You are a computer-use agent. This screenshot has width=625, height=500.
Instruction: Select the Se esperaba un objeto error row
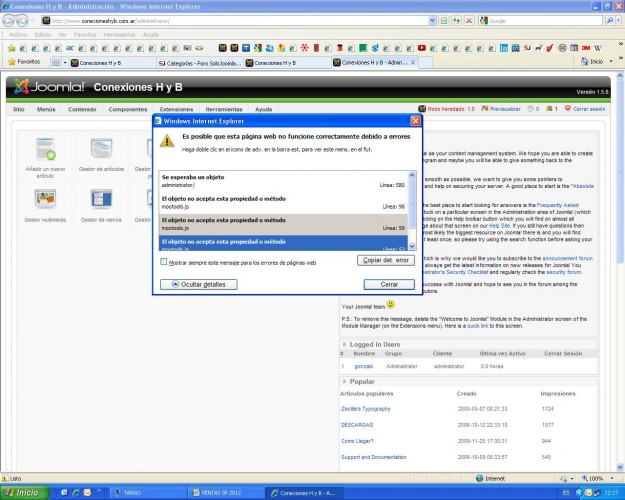tap(283, 181)
